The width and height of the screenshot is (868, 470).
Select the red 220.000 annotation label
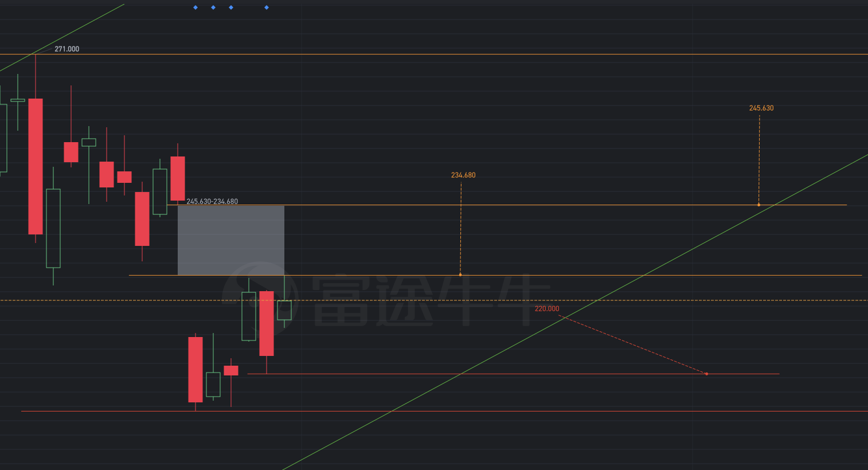tap(547, 309)
